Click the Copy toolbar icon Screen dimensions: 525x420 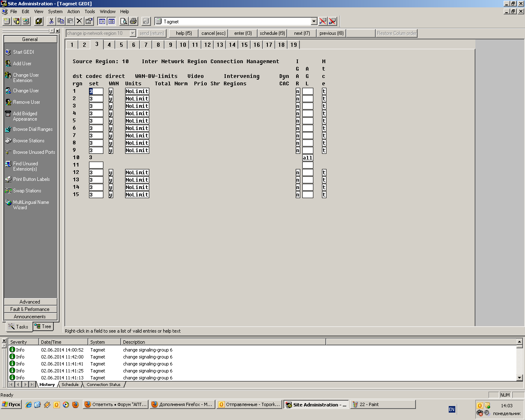(61, 21)
